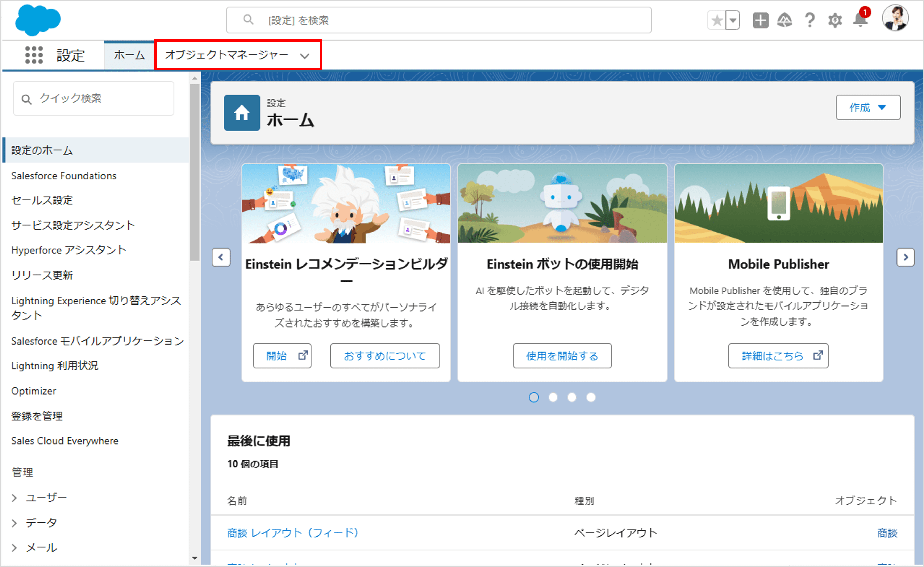924x567 pixels.
Task: Expand the ユーザー section chevron
Action: (x=14, y=498)
